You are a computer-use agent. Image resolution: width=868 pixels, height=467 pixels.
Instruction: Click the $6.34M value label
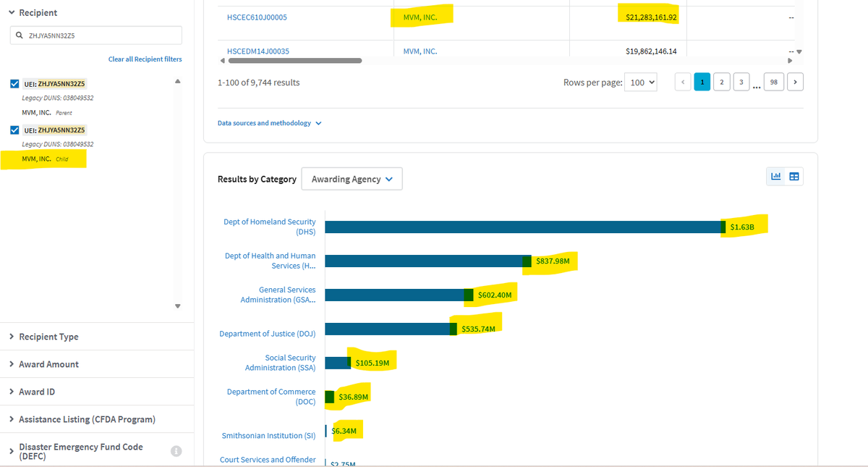[345, 432]
